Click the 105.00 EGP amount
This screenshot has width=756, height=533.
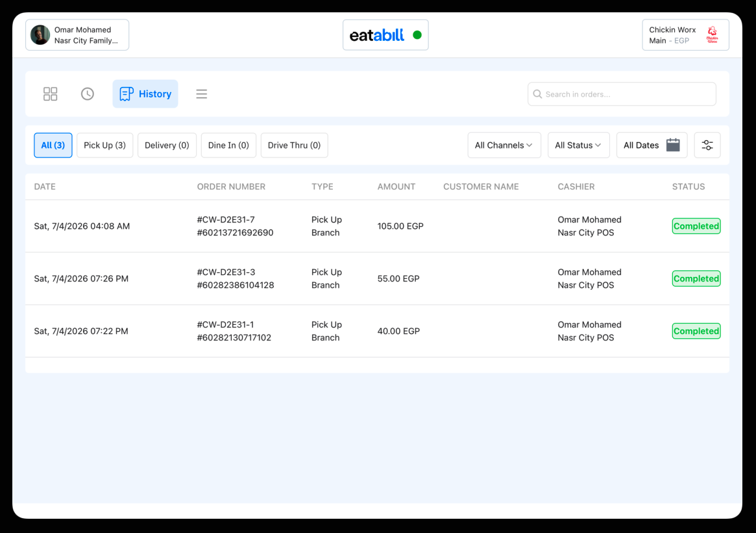point(400,226)
